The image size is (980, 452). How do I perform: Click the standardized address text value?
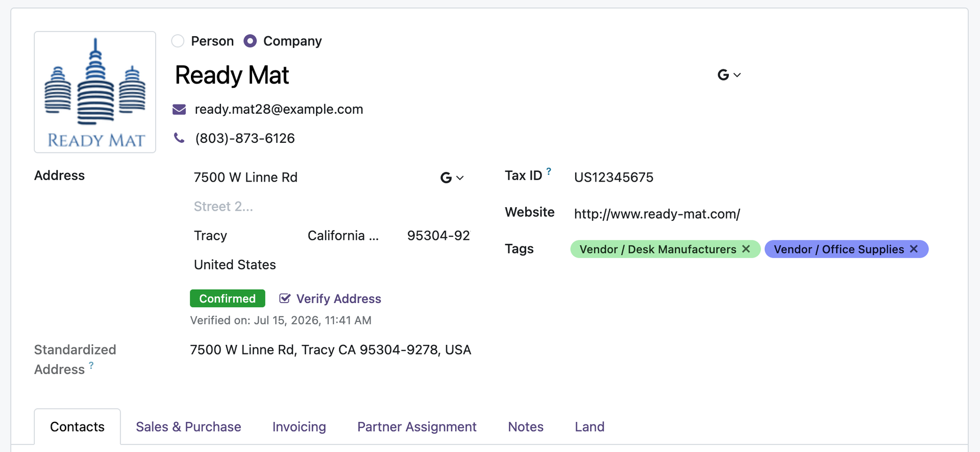coord(330,350)
